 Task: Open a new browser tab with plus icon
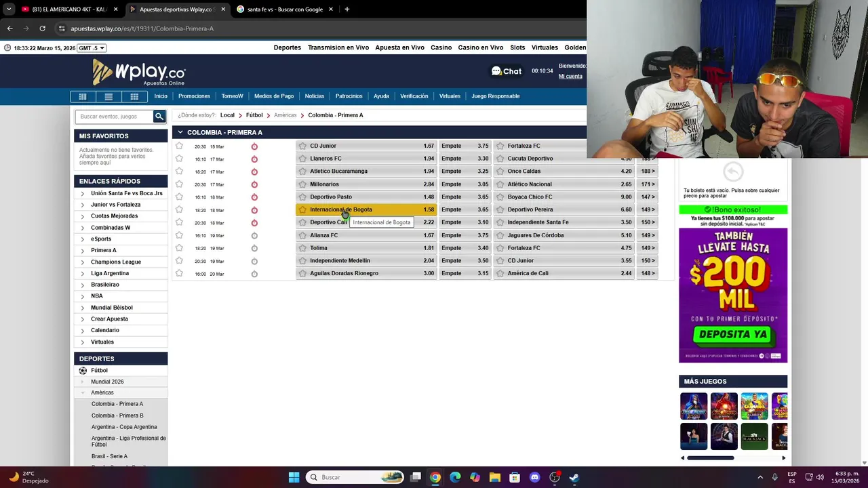point(347,9)
